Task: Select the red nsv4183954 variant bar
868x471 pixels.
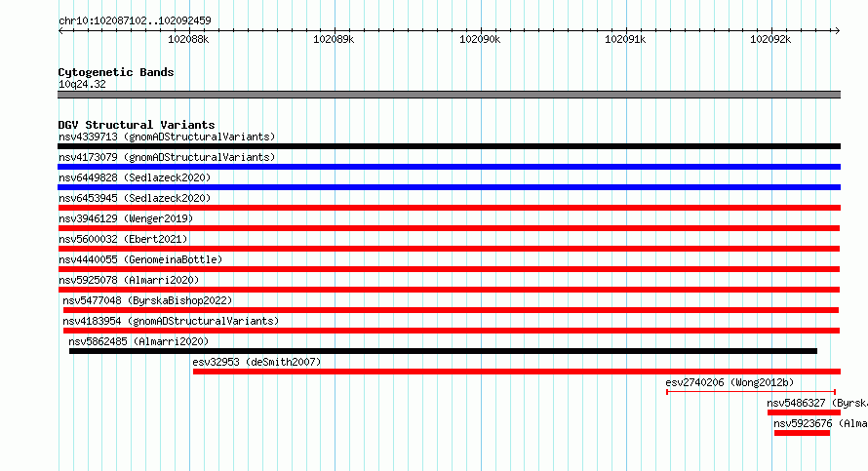Action: coord(452,331)
